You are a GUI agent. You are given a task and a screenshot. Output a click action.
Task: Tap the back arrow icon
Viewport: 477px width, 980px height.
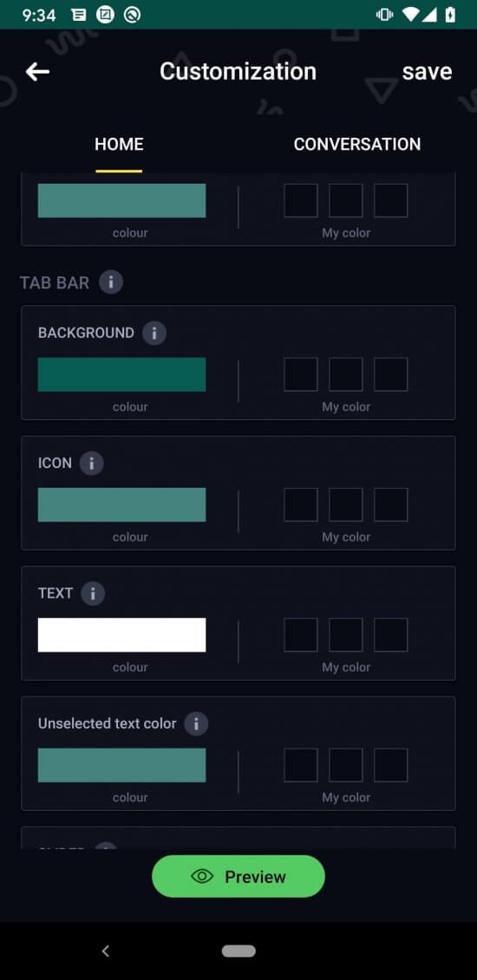(x=37, y=72)
